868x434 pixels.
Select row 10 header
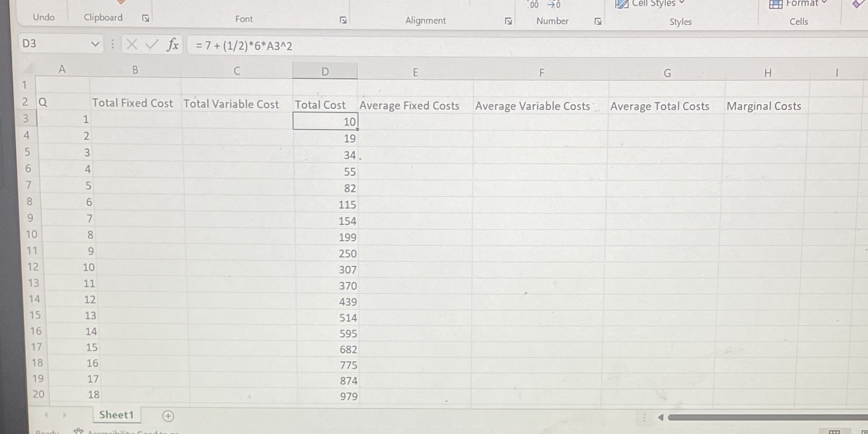32,234
